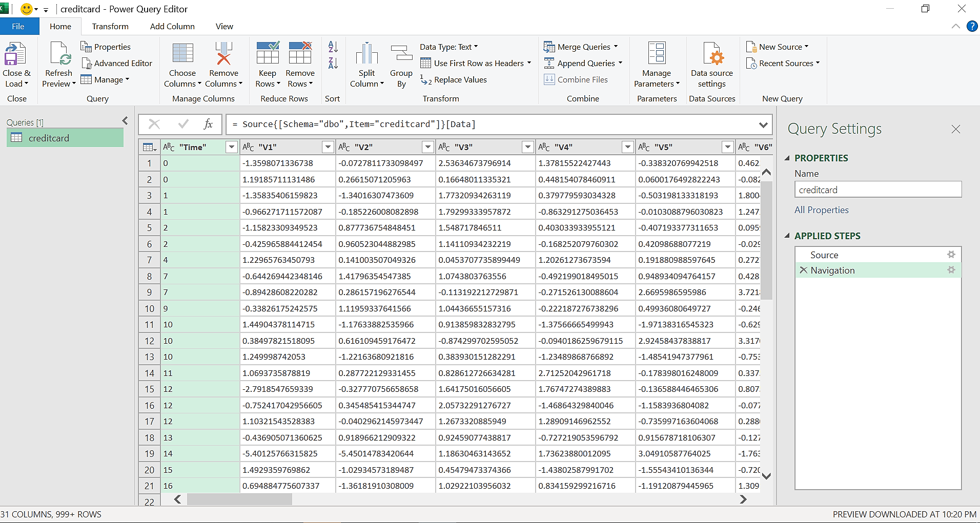Click Merge Queries

pyautogui.click(x=581, y=47)
